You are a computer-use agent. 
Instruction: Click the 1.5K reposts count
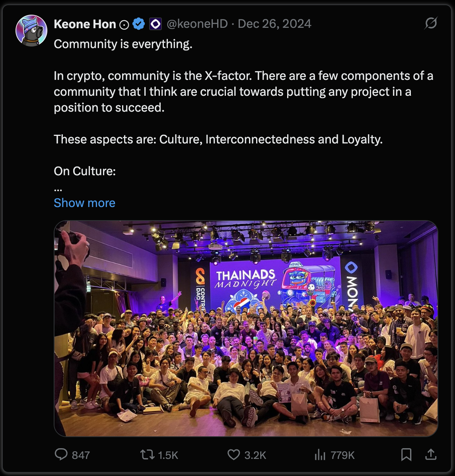(168, 455)
